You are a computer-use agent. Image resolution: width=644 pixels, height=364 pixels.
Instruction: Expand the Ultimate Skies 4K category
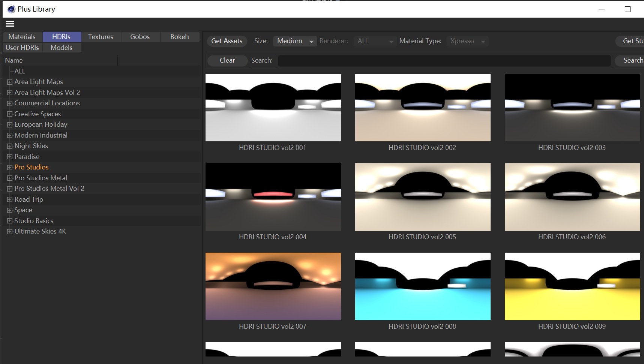[x=10, y=231]
